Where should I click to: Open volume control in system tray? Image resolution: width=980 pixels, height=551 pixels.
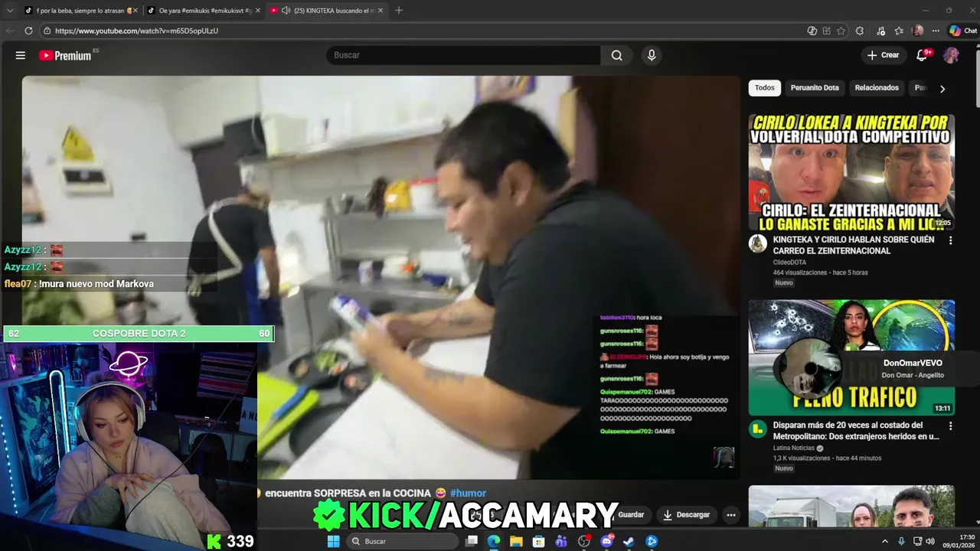tap(930, 541)
